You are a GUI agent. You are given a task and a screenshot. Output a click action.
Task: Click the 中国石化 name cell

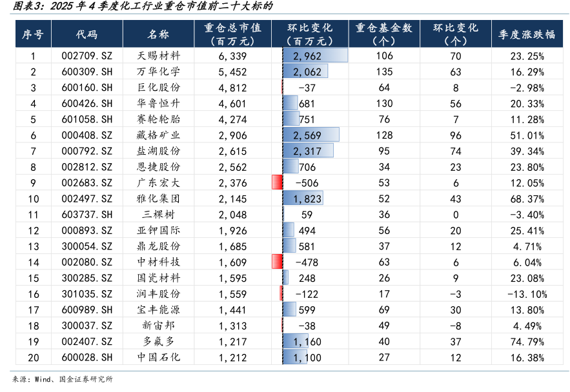click(x=158, y=357)
